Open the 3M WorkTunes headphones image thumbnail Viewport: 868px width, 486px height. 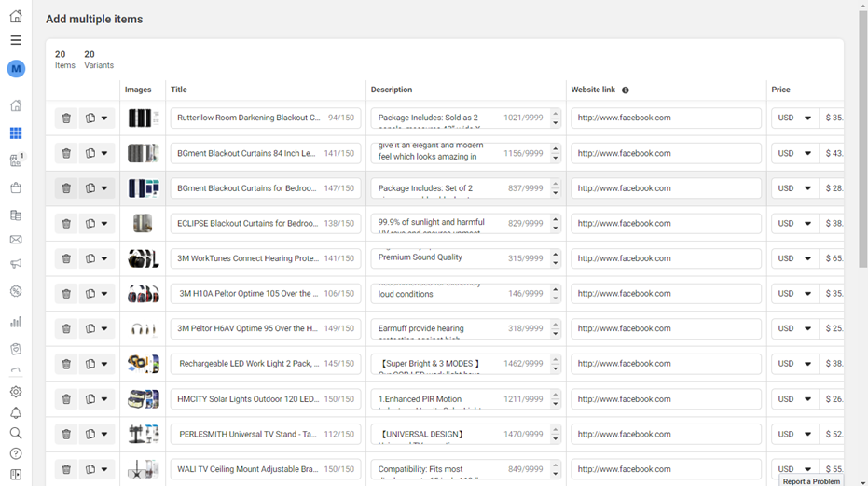click(x=144, y=258)
